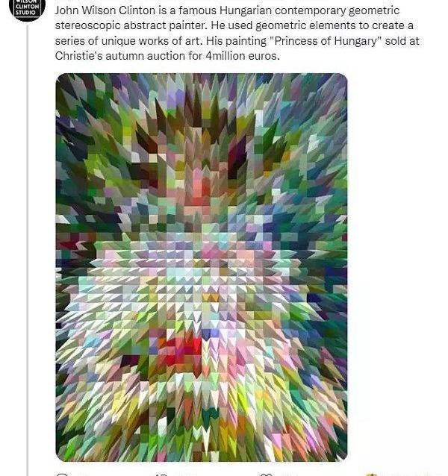448x476 pixels.
Task: Open the Wilson Clinton Studio profile avatar
Action: point(27,8)
